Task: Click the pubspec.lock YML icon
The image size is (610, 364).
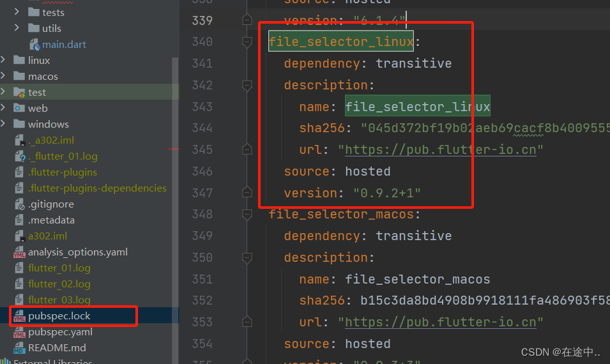Action: click(x=19, y=315)
